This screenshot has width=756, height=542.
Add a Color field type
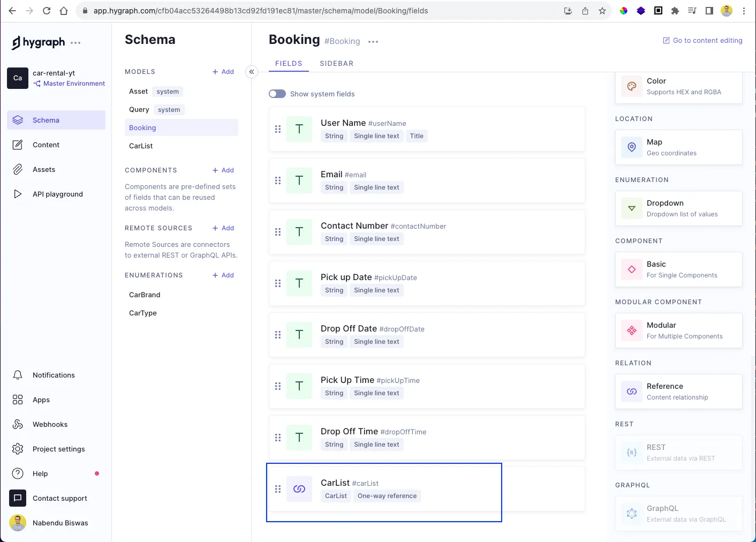(x=679, y=86)
